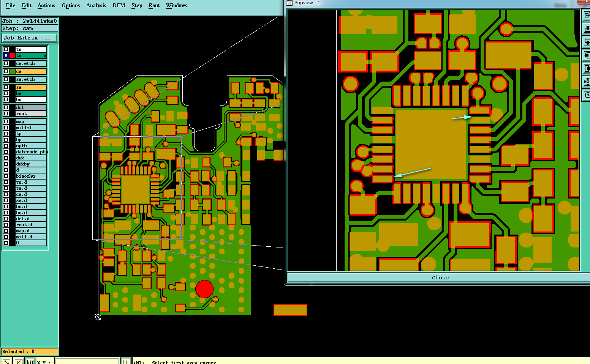590x364 pixels.
Task: Click the red color swatch of layer 'ts'
Action: (x=12, y=55)
